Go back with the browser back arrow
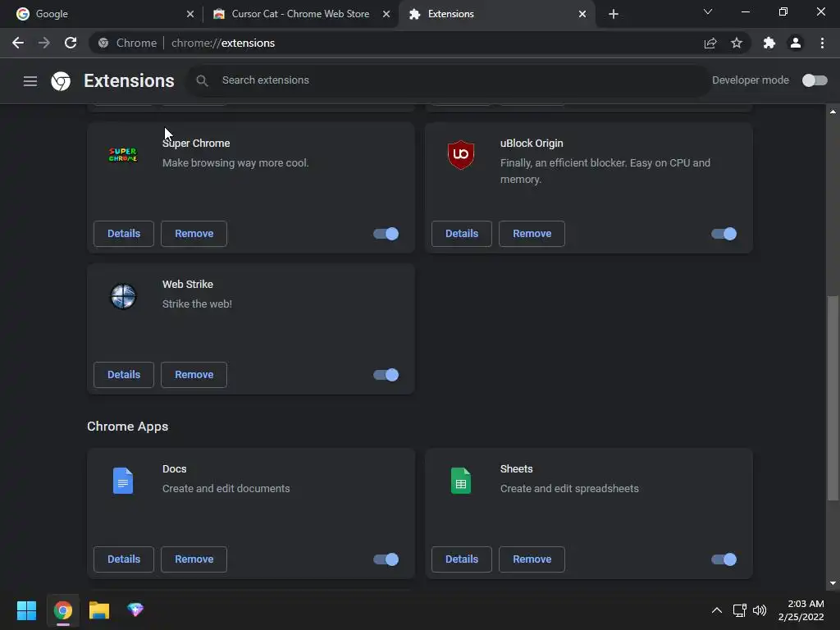 tap(18, 43)
